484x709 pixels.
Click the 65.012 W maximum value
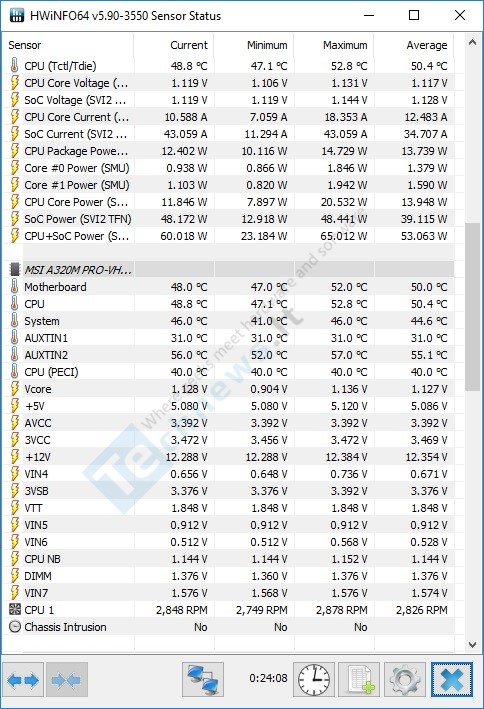pyautogui.click(x=344, y=236)
